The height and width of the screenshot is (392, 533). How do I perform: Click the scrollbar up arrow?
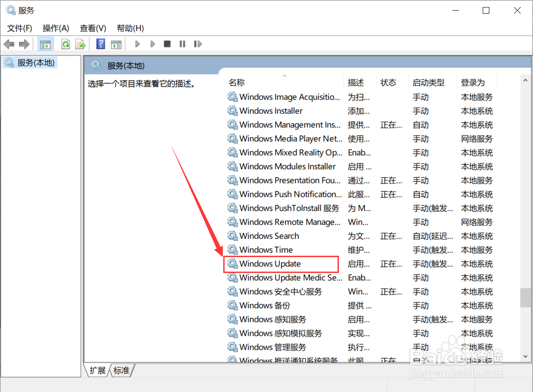coord(525,81)
